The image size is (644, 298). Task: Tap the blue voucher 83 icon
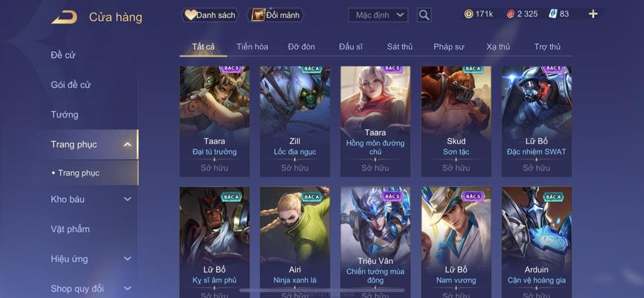coord(552,14)
